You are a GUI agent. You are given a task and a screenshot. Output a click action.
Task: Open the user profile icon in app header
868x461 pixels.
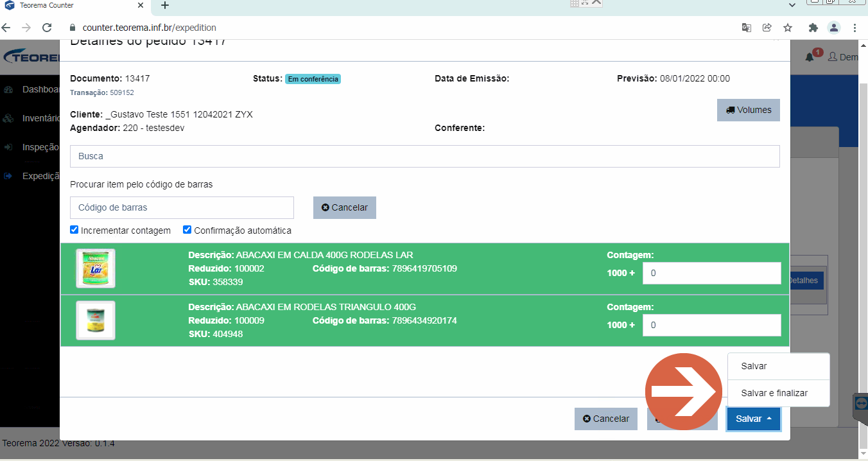pos(833,57)
